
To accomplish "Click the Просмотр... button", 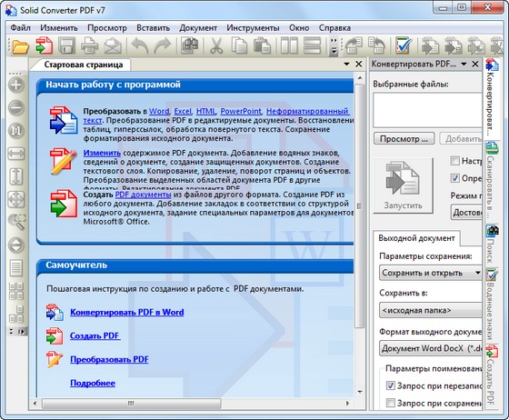I will [404, 139].
